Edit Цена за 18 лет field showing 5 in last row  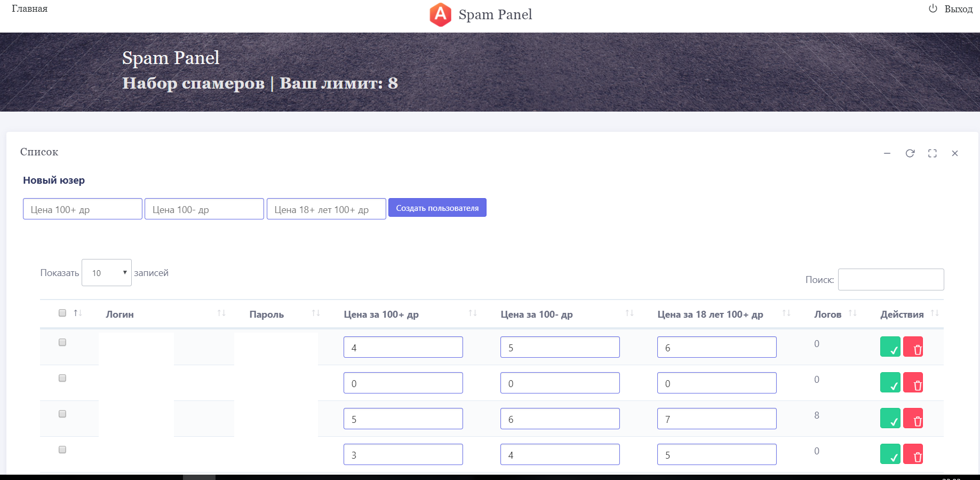coord(717,454)
